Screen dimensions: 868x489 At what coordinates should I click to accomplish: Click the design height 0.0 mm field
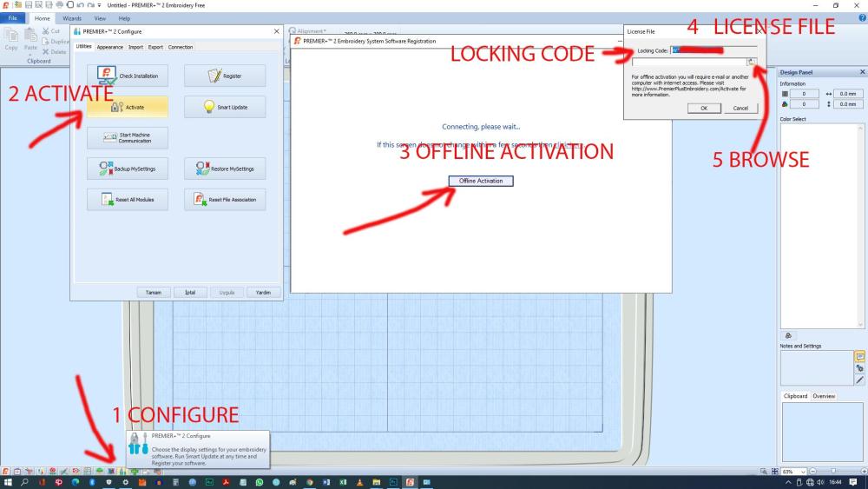click(847, 104)
